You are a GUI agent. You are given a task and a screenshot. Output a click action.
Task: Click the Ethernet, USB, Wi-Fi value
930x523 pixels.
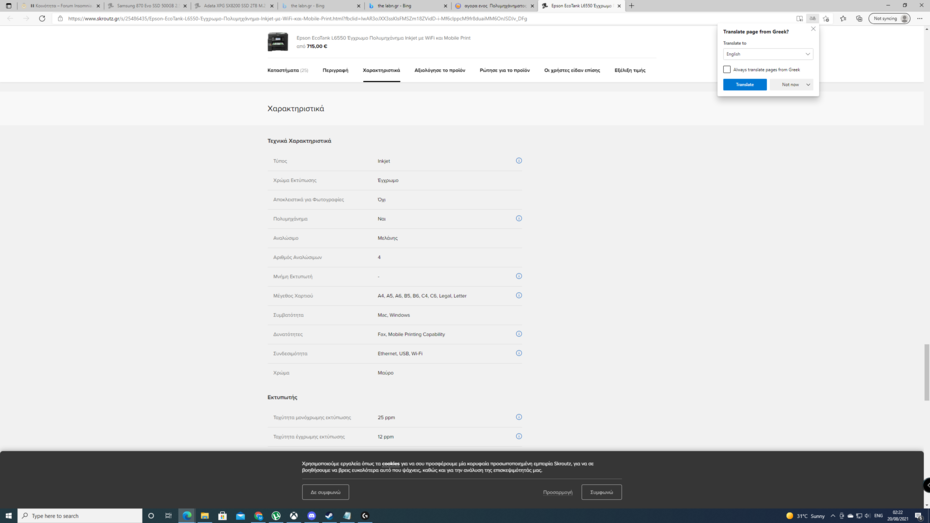[400, 353]
